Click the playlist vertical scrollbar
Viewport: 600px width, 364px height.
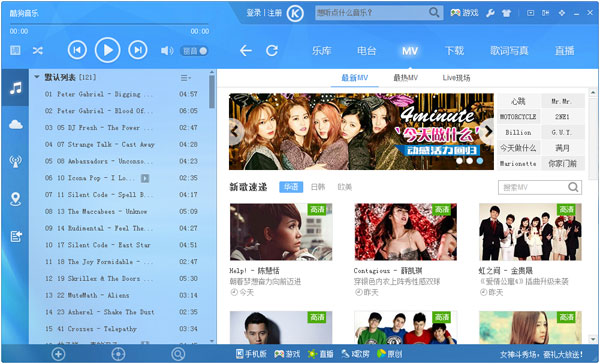point(212,92)
